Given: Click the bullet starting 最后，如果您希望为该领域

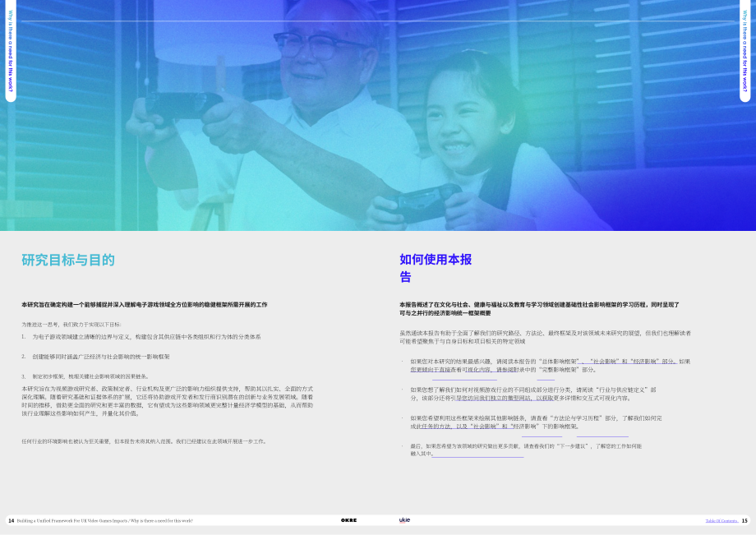Looking at the screenshot, I should (x=526, y=450).
